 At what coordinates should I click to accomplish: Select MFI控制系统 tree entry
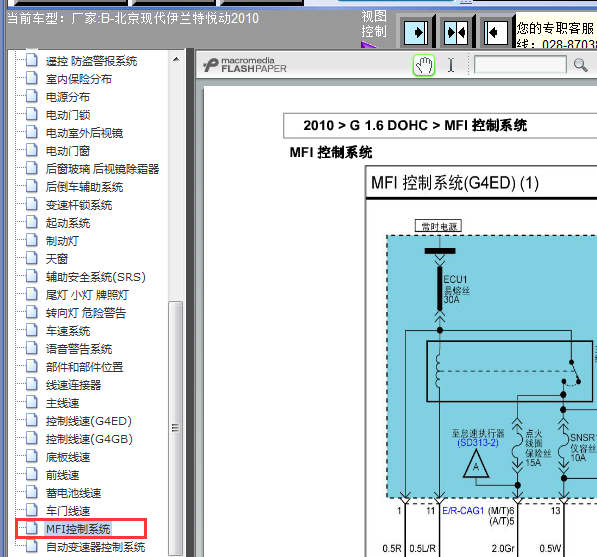click(78, 529)
